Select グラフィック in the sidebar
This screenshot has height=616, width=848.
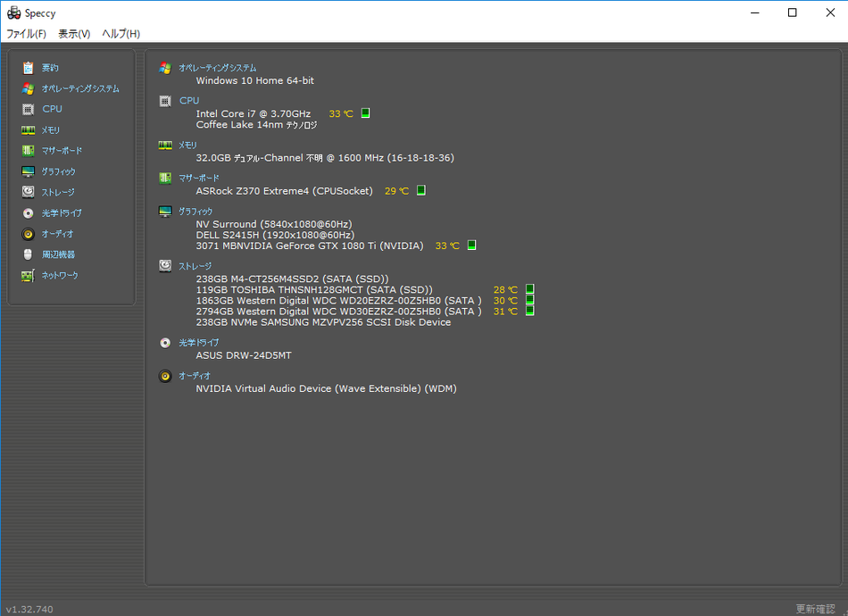[59, 171]
